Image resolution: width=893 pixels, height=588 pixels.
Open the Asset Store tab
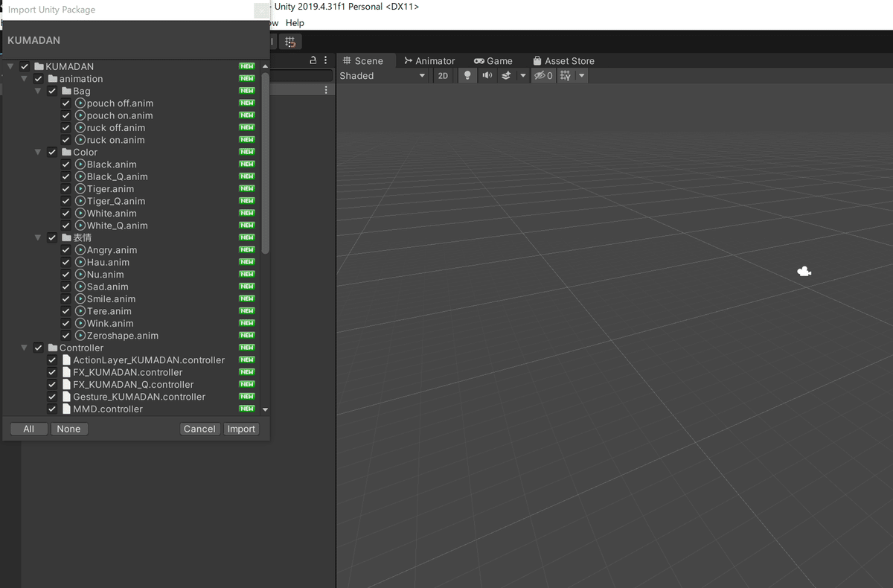click(563, 61)
